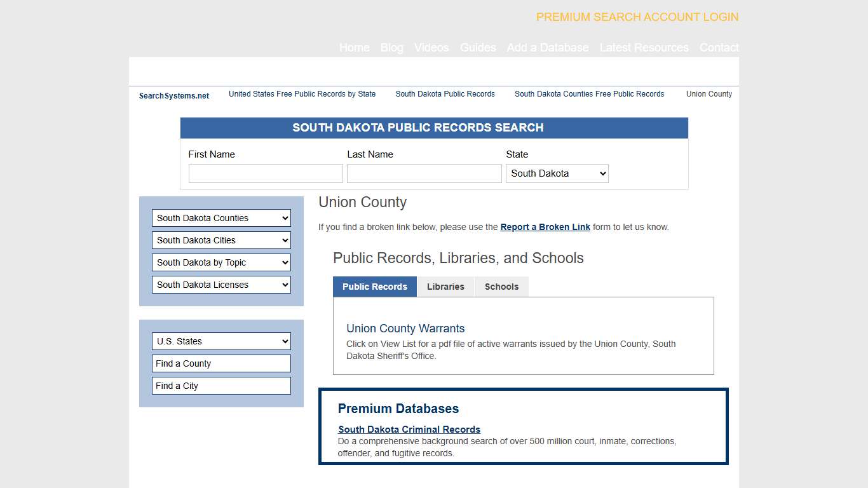This screenshot has height=488, width=868.
Task: Open the Blog menu item
Action: click(391, 48)
